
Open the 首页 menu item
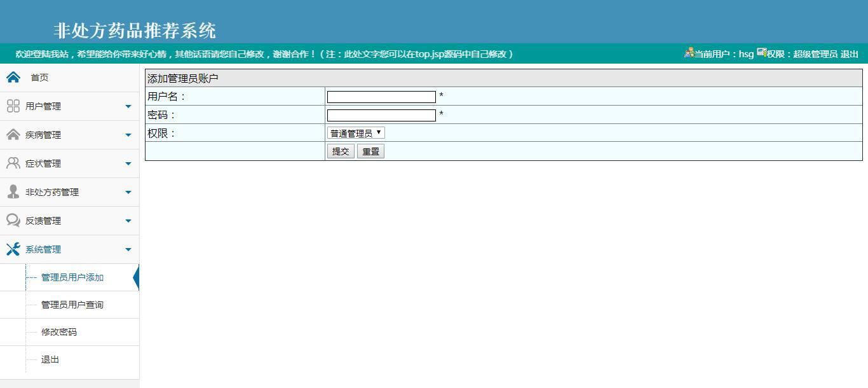pos(39,78)
